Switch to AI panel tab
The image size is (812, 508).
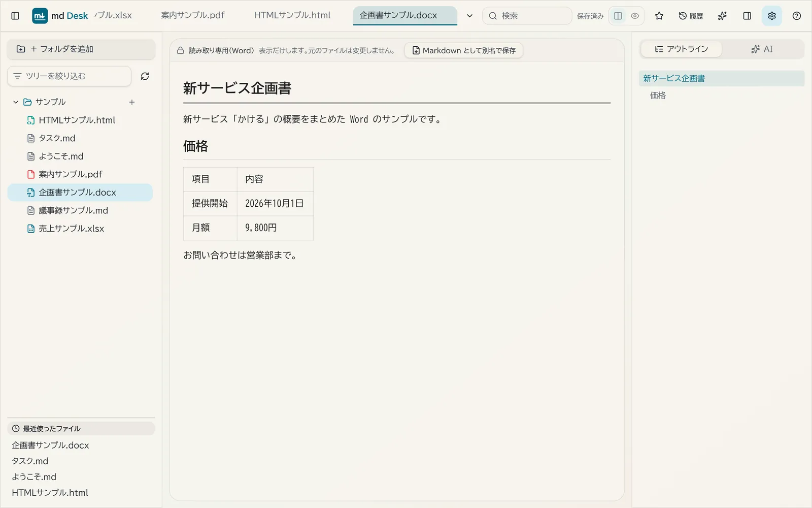point(762,49)
